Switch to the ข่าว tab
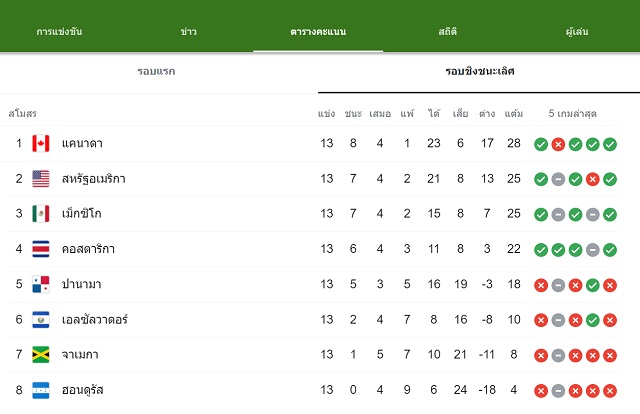 pyautogui.click(x=189, y=31)
